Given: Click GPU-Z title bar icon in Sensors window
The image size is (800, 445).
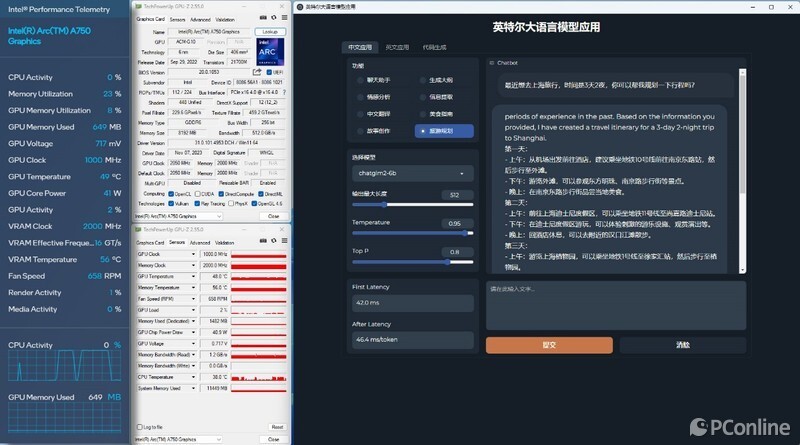Looking at the screenshot, I should click(138, 230).
